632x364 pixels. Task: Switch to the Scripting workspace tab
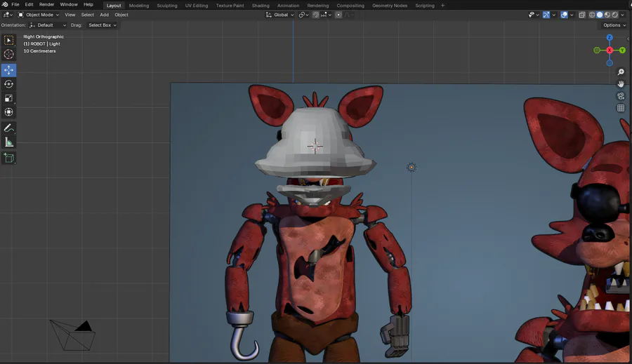tap(425, 6)
